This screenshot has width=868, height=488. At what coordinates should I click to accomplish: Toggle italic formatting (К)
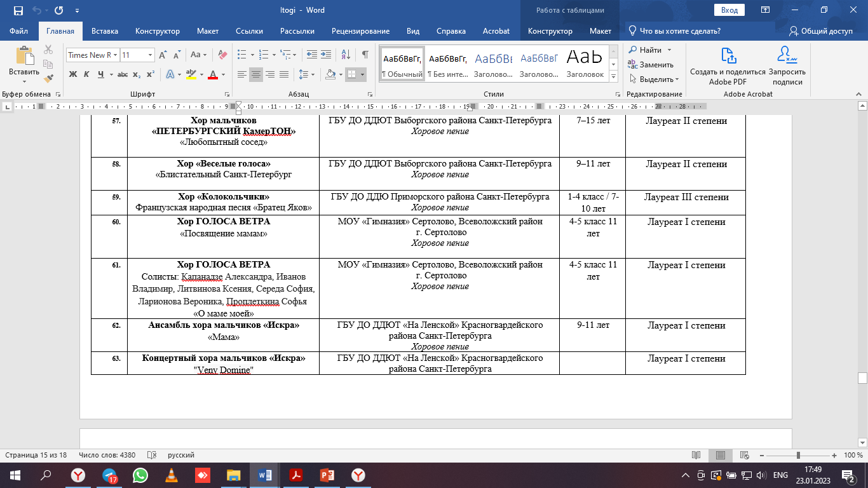(87, 74)
